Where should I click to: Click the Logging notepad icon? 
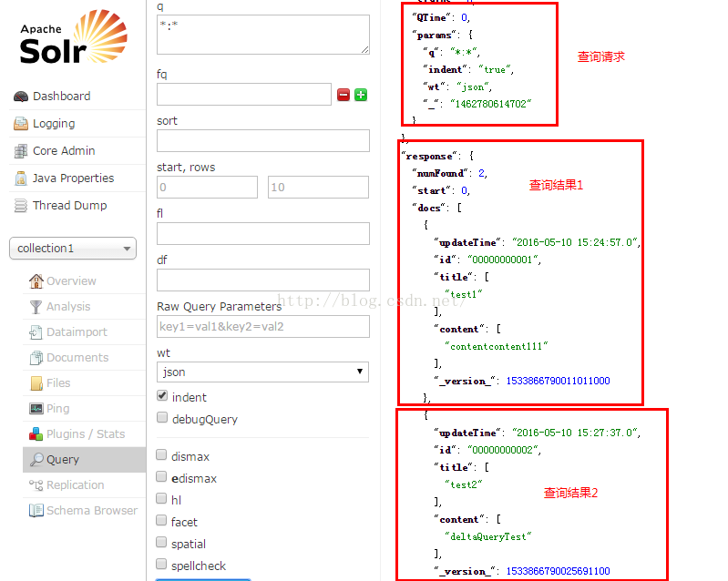[x=21, y=124]
